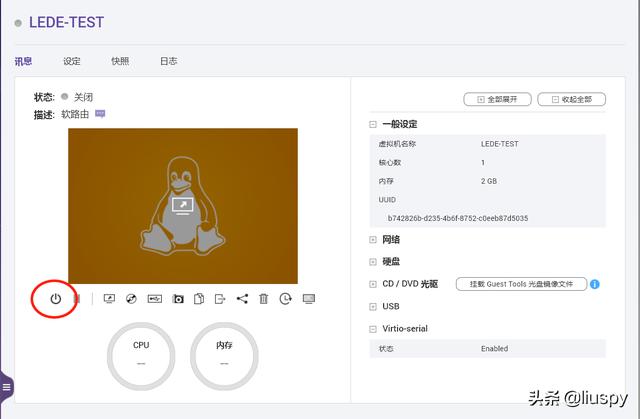Image resolution: width=640 pixels, height=419 pixels.
Task: Click the 2 GB memory value
Action: click(489, 181)
